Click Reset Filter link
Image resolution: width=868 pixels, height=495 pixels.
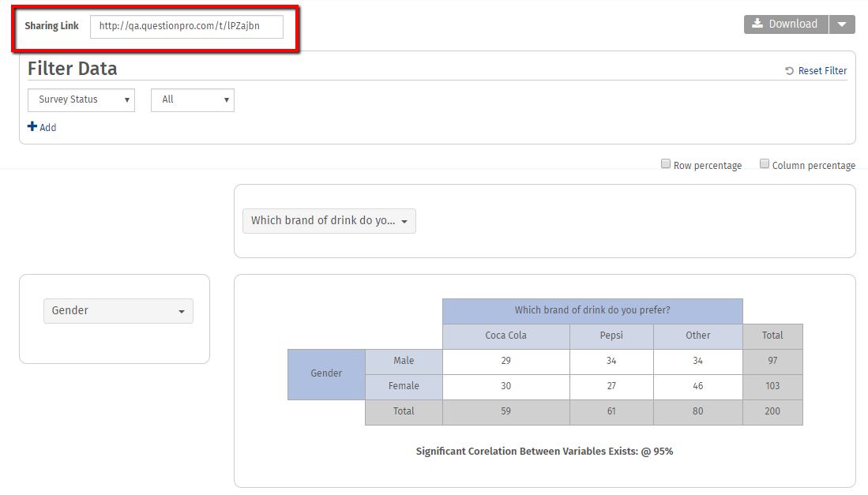click(x=816, y=71)
